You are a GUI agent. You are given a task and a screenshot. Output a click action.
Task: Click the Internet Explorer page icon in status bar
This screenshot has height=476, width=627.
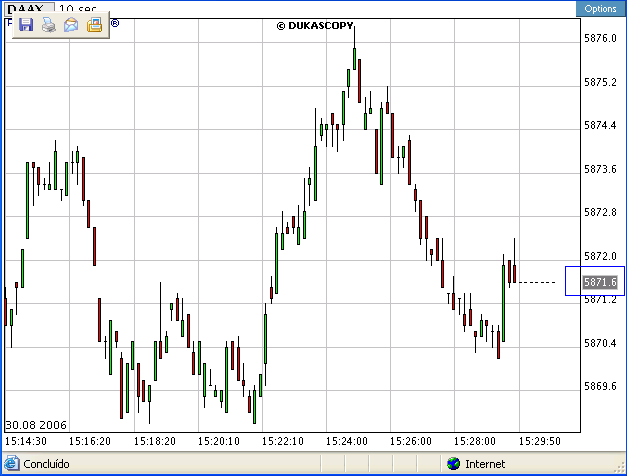11,463
